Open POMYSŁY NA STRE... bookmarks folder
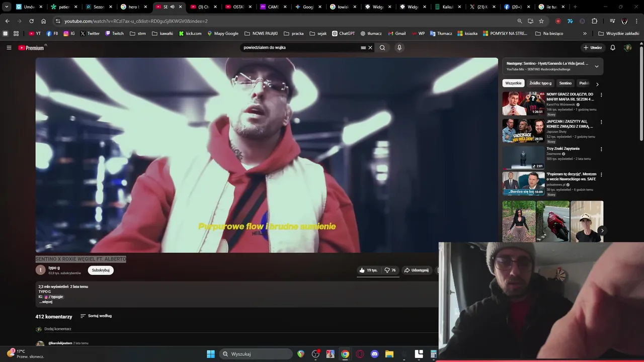Viewport: 644px width, 362px height. point(505,34)
